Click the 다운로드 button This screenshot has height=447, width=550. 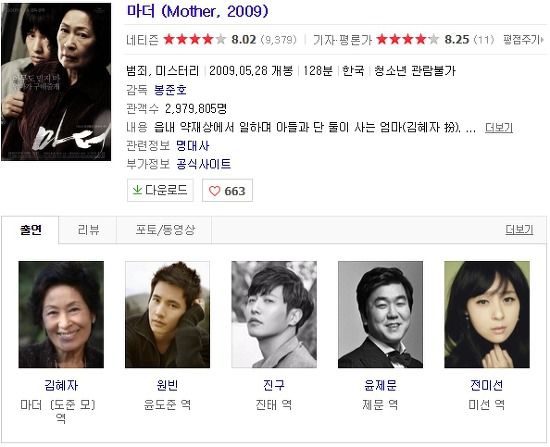(160, 190)
